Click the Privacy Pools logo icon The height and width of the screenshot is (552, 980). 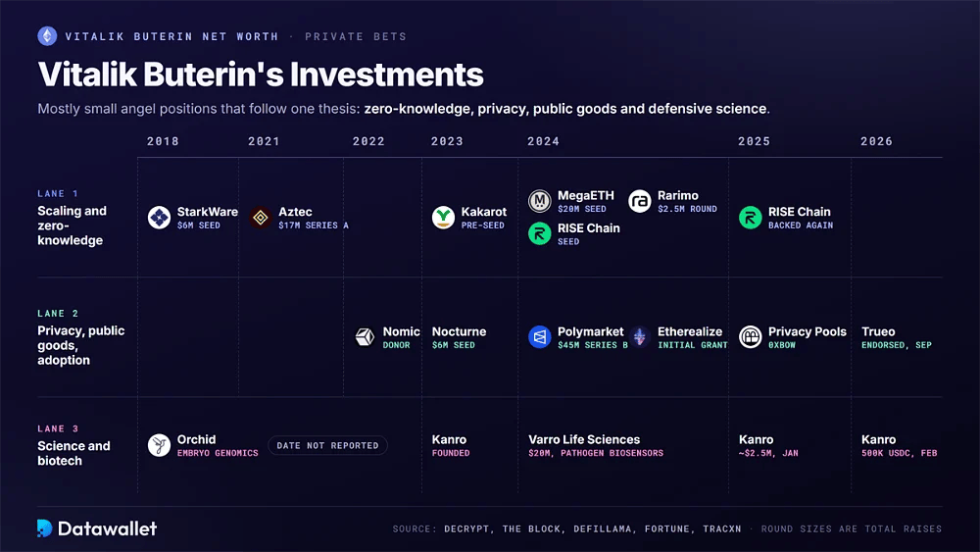750,337
